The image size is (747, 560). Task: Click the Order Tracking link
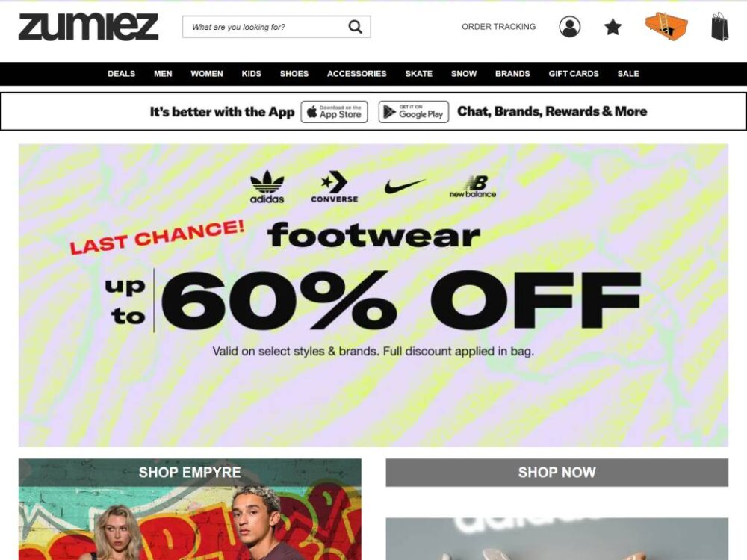499,27
